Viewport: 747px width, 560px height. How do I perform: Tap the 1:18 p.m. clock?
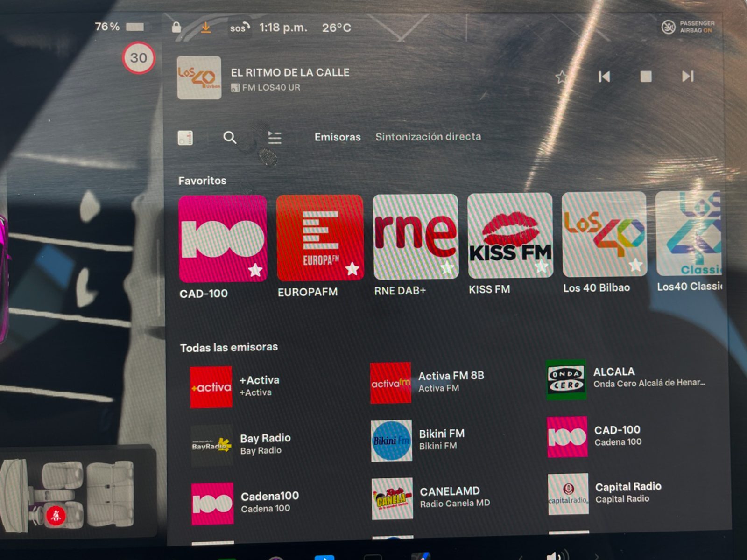pyautogui.click(x=283, y=28)
